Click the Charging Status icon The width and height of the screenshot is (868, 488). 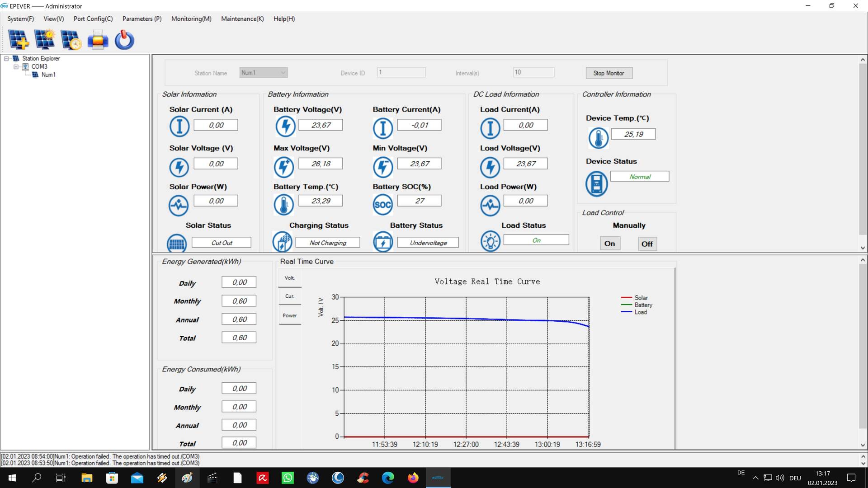pyautogui.click(x=282, y=242)
